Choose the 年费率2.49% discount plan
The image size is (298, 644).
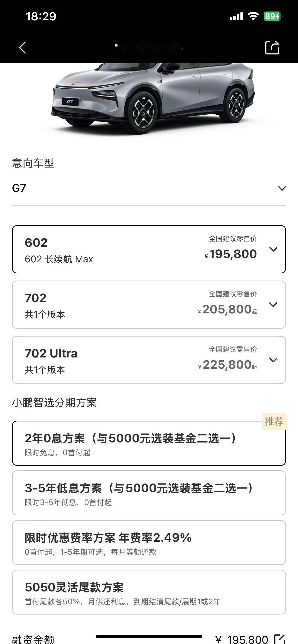coord(149,542)
